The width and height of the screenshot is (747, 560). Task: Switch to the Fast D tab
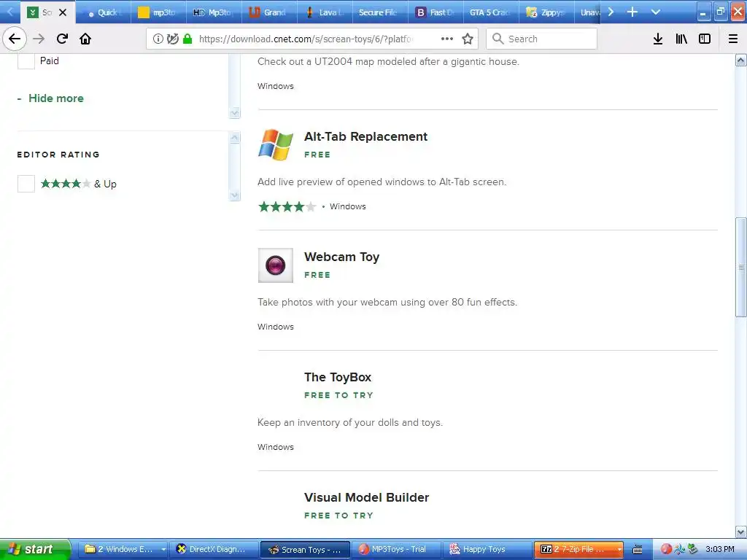pyautogui.click(x=436, y=12)
